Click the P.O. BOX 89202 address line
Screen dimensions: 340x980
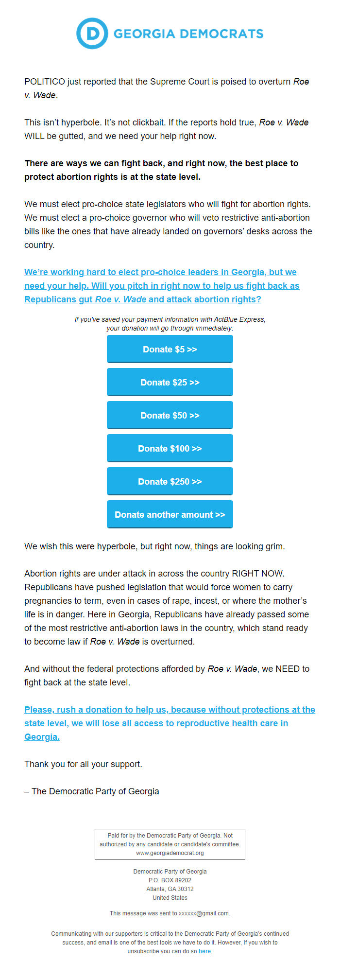pyautogui.click(x=170, y=880)
